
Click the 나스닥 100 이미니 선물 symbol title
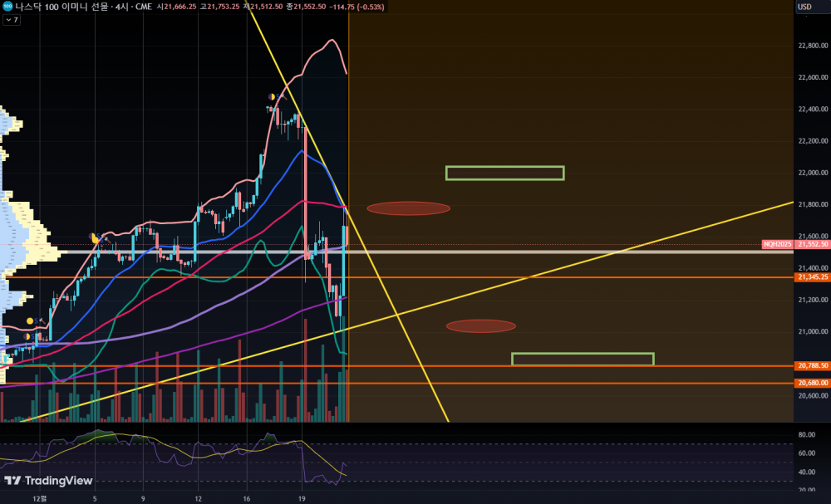pyautogui.click(x=64, y=7)
